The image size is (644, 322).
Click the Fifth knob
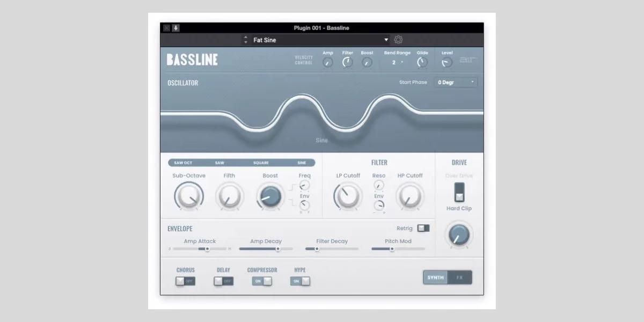pos(229,196)
